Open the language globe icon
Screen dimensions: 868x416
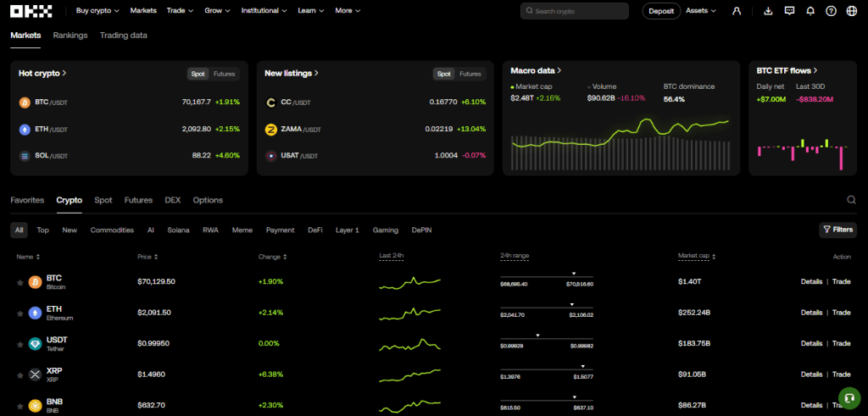point(851,11)
